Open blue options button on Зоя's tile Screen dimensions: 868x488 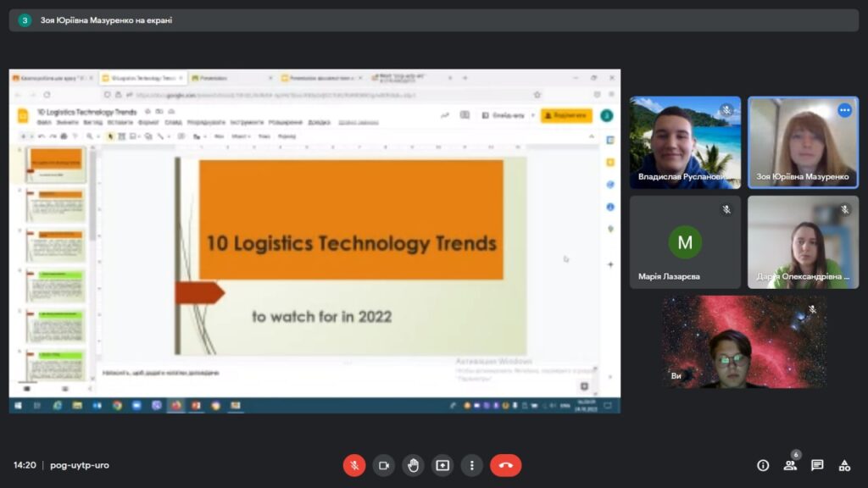click(x=844, y=110)
